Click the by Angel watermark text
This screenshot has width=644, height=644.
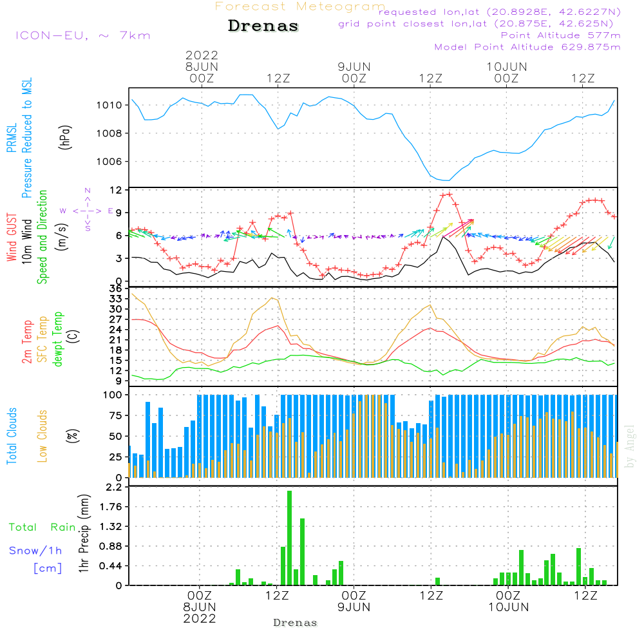click(x=630, y=446)
